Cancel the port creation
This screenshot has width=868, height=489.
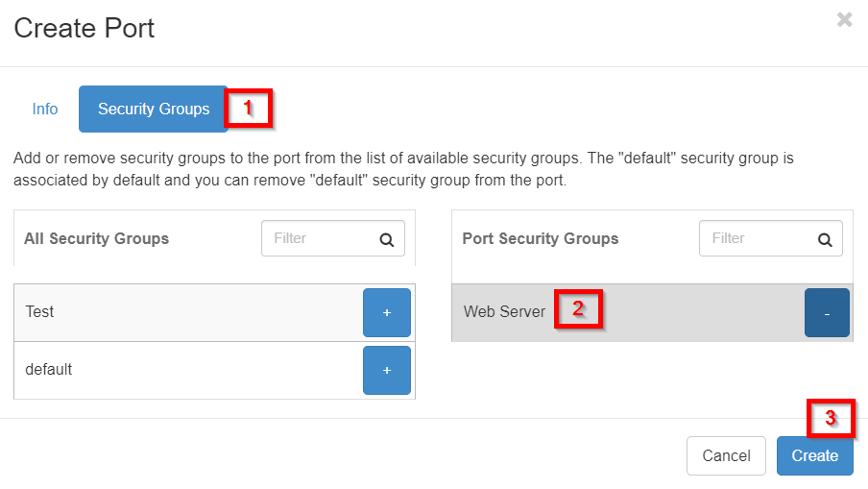[x=726, y=455]
